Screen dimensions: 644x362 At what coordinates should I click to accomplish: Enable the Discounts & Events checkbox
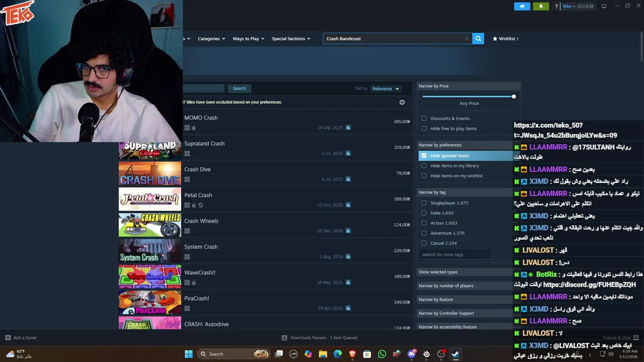coord(424,119)
